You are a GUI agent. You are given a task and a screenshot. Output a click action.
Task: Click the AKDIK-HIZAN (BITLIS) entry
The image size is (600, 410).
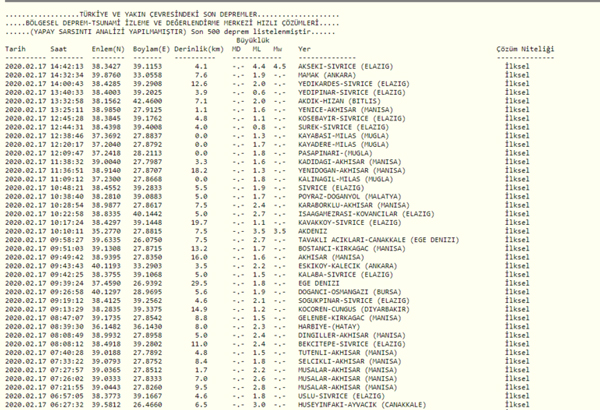(339, 101)
